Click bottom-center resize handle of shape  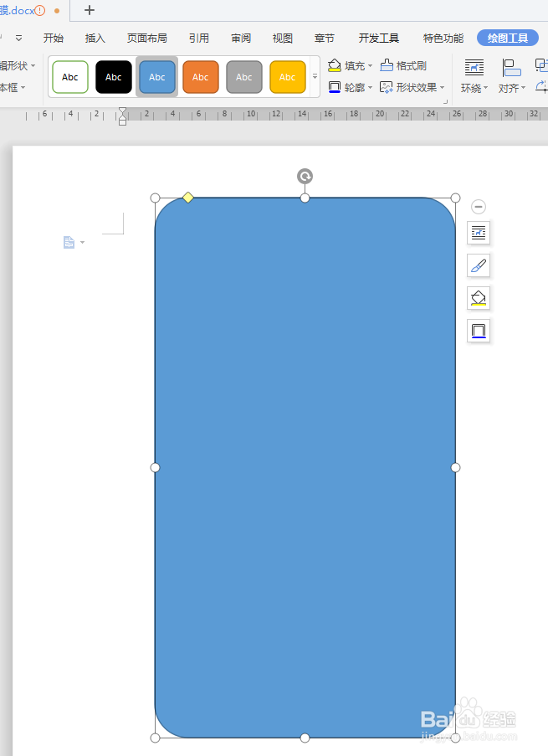click(305, 738)
